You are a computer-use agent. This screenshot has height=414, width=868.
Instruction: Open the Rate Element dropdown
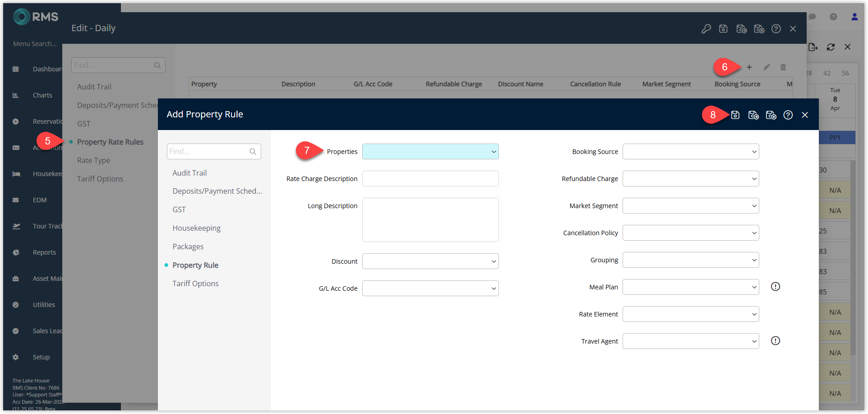[x=691, y=314]
